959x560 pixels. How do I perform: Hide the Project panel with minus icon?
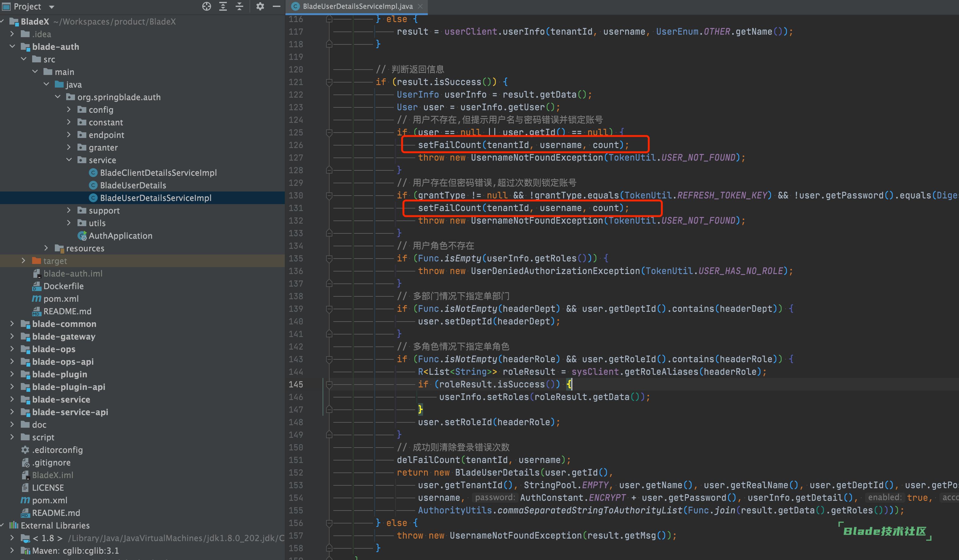(277, 6)
